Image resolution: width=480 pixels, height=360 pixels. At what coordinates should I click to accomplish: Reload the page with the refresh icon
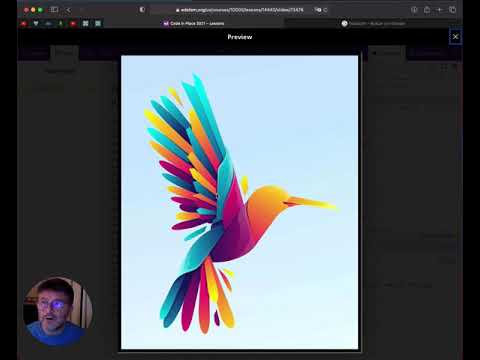(x=325, y=10)
